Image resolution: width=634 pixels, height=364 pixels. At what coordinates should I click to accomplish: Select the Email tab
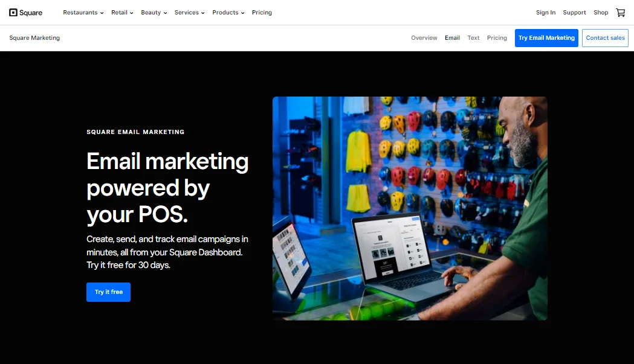tap(452, 38)
